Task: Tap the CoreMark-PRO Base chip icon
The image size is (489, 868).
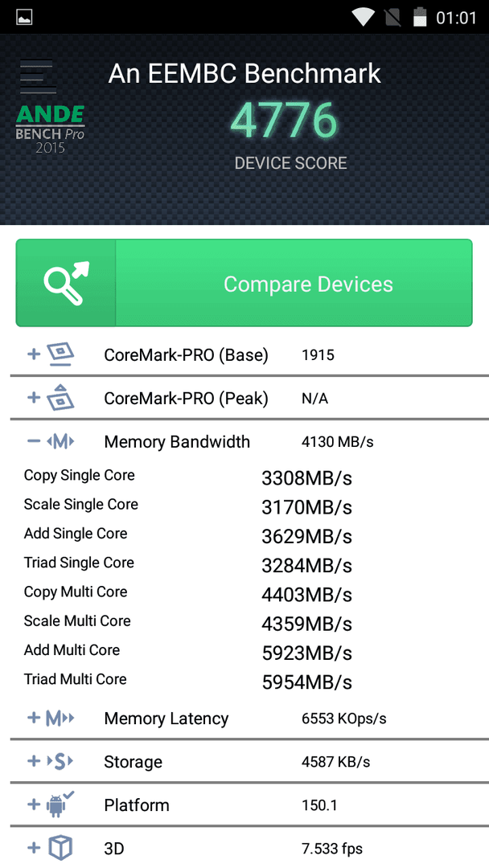Action: click(60, 354)
